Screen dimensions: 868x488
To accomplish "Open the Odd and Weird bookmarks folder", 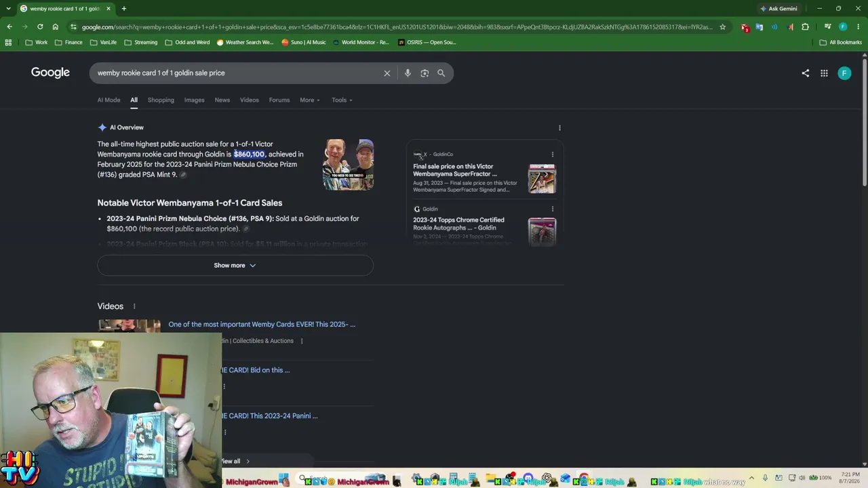I will tap(187, 42).
